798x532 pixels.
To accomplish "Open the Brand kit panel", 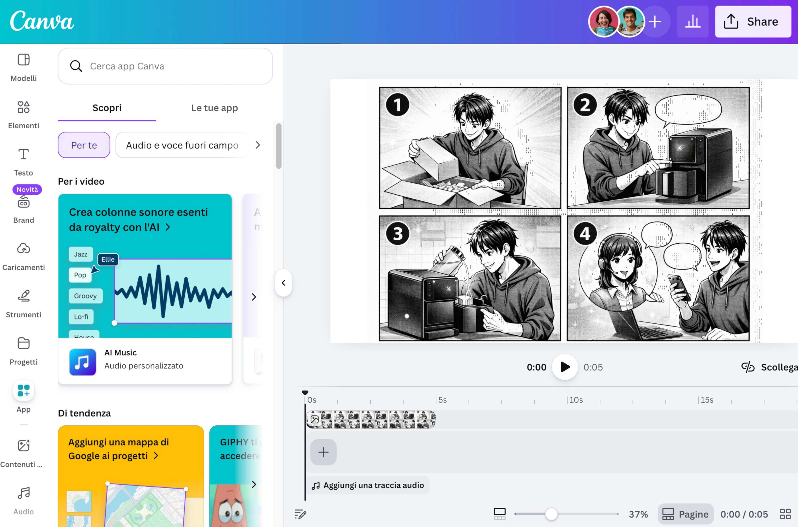I will [23, 210].
